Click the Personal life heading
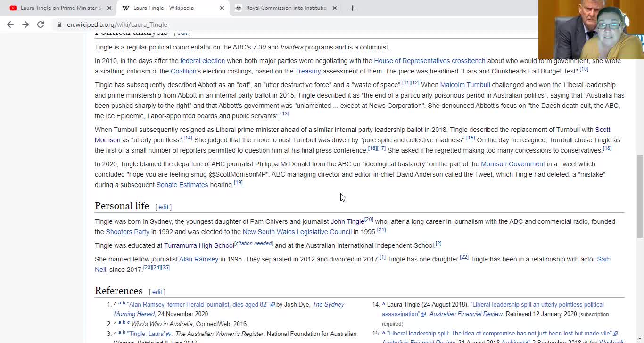The image size is (644, 343). point(122,206)
